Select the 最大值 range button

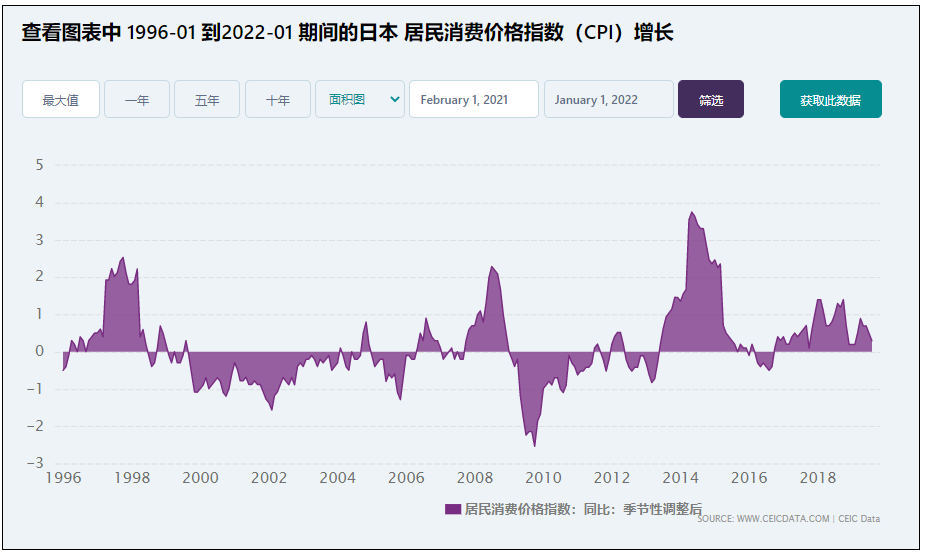[61, 100]
